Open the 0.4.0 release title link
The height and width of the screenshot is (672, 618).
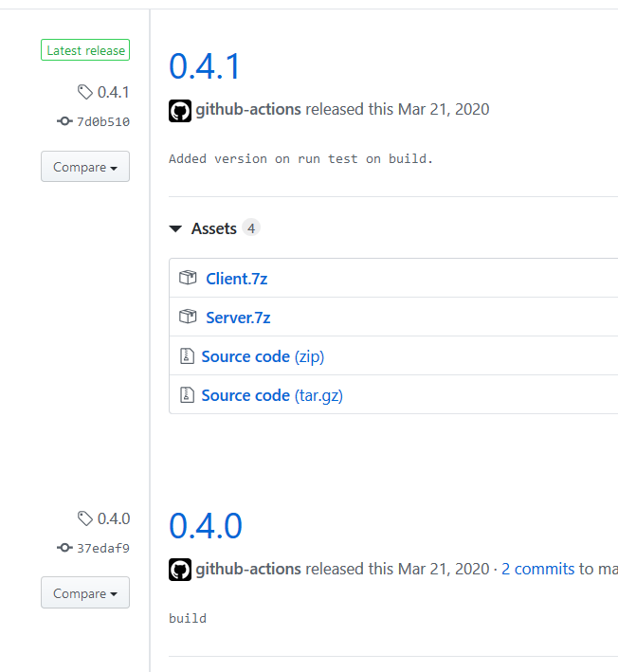click(206, 525)
